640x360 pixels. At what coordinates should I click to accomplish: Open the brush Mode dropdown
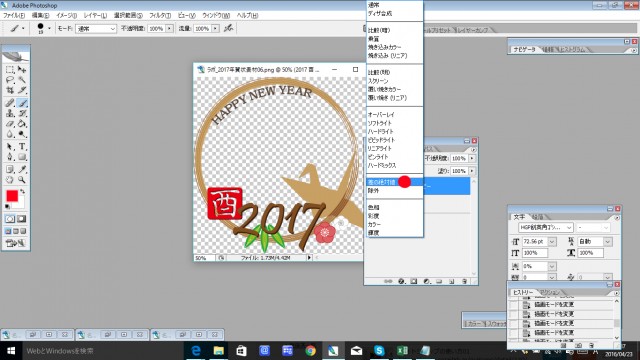click(x=96, y=29)
